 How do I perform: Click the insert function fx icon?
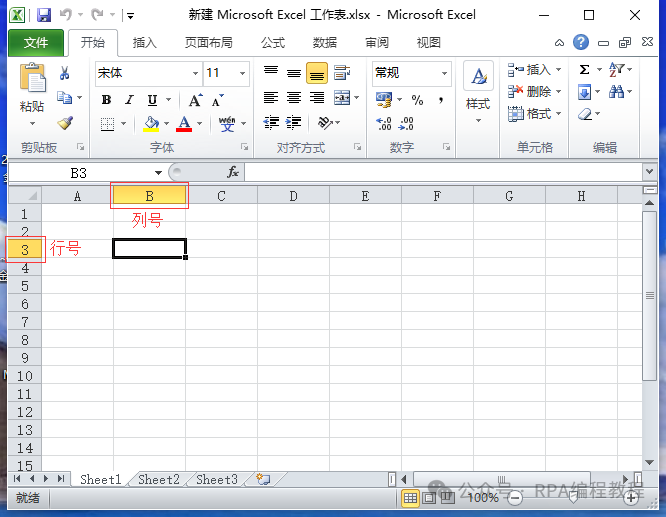pos(233,172)
